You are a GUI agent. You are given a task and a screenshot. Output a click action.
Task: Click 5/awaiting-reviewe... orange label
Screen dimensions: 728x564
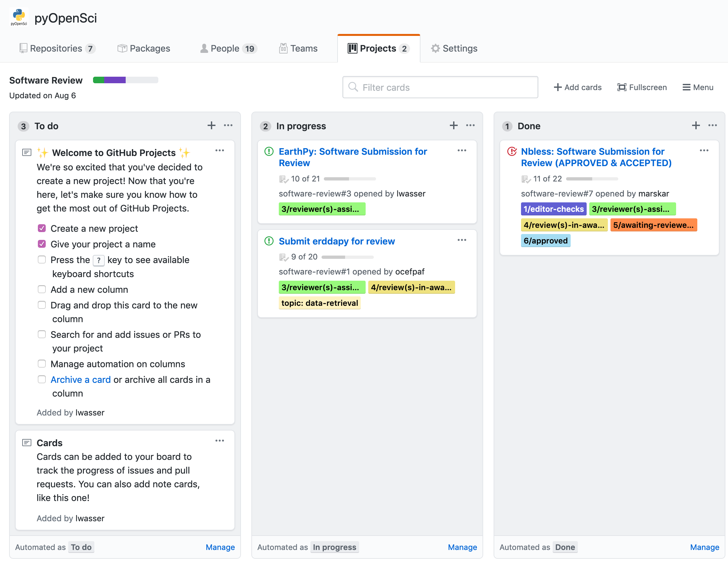654,225
